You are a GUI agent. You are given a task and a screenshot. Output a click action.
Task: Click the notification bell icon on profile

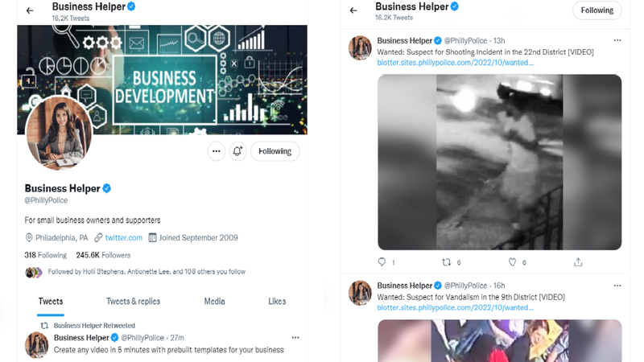(x=237, y=151)
